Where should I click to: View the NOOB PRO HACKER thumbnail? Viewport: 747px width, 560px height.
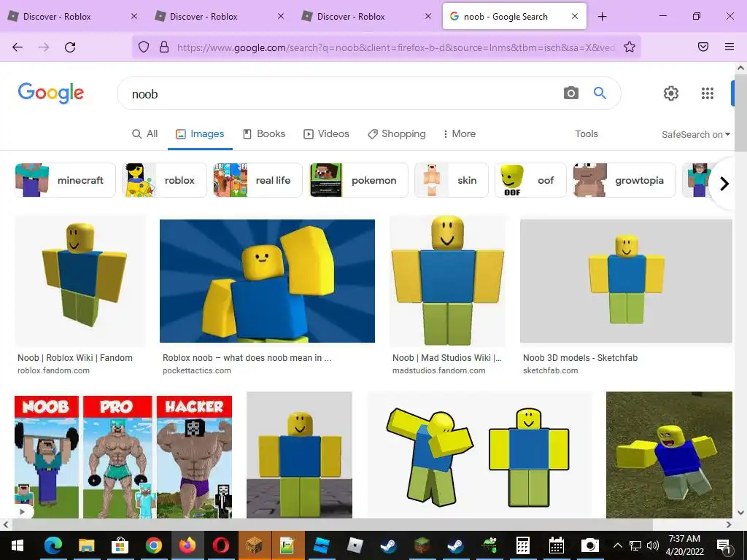tap(123, 457)
